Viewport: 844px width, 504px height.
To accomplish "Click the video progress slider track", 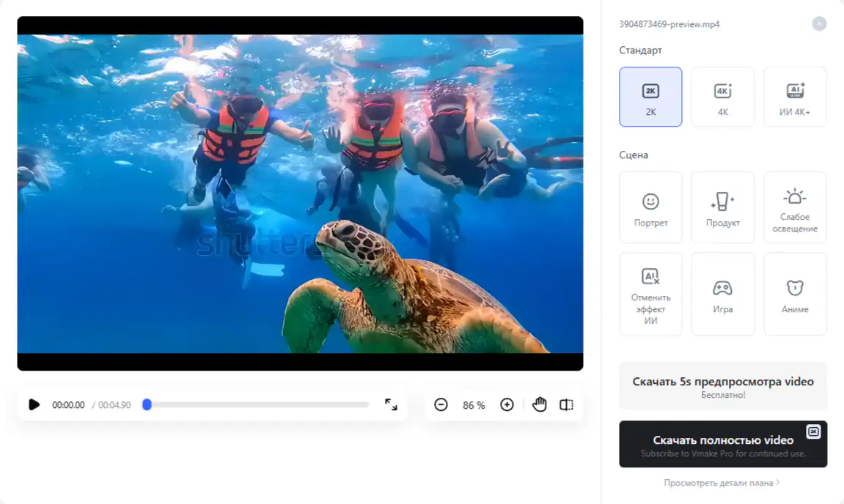I will [x=257, y=404].
